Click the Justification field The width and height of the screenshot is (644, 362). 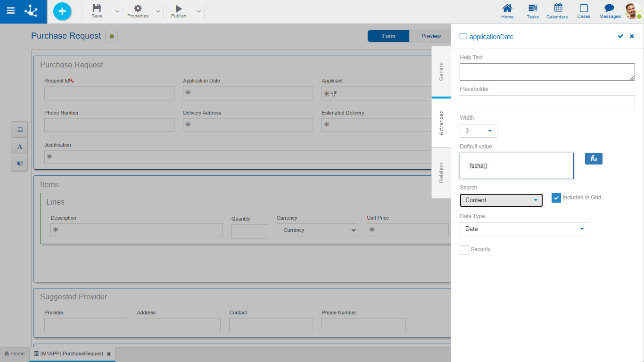[x=238, y=157]
